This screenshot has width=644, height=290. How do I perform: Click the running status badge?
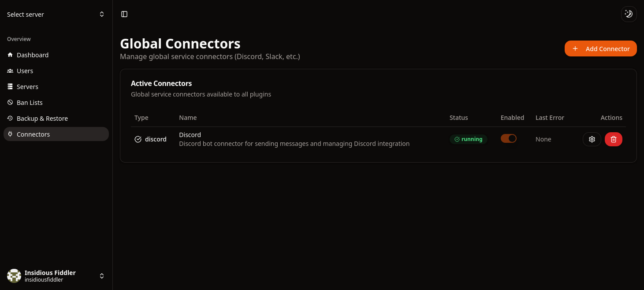click(468, 139)
